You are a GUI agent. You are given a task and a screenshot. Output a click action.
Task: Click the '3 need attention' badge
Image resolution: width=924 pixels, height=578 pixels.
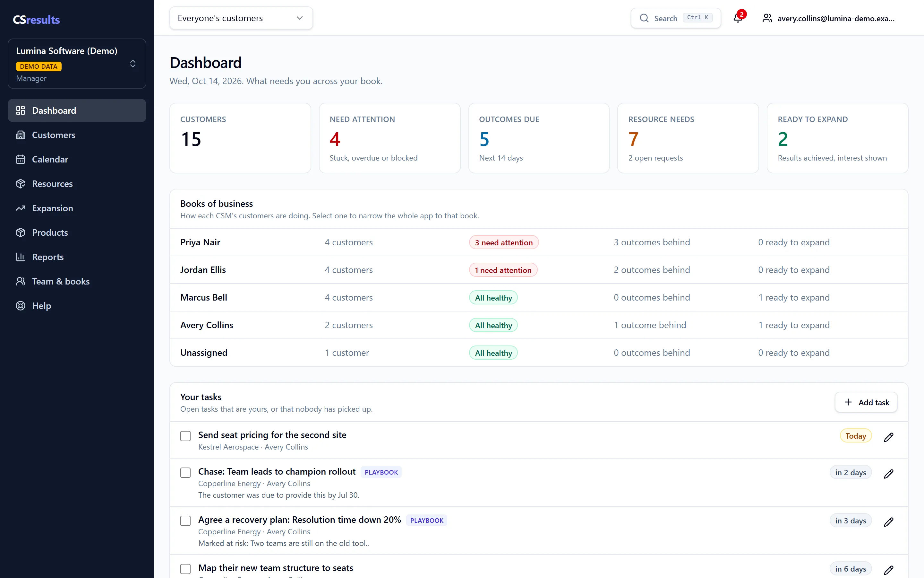(x=504, y=242)
